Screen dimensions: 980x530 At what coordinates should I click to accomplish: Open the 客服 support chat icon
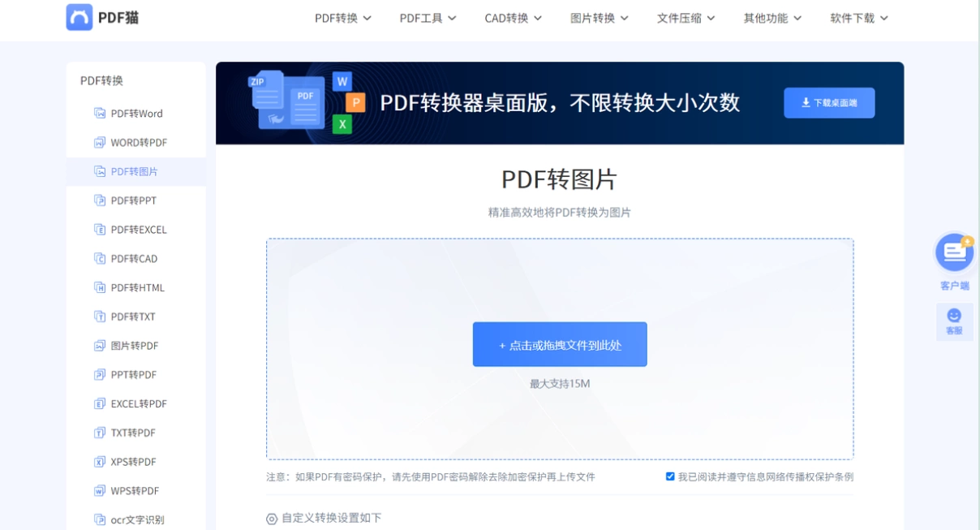click(954, 321)
